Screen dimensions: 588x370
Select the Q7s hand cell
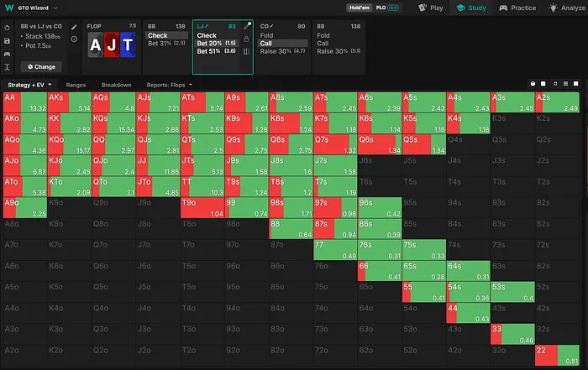335,144
